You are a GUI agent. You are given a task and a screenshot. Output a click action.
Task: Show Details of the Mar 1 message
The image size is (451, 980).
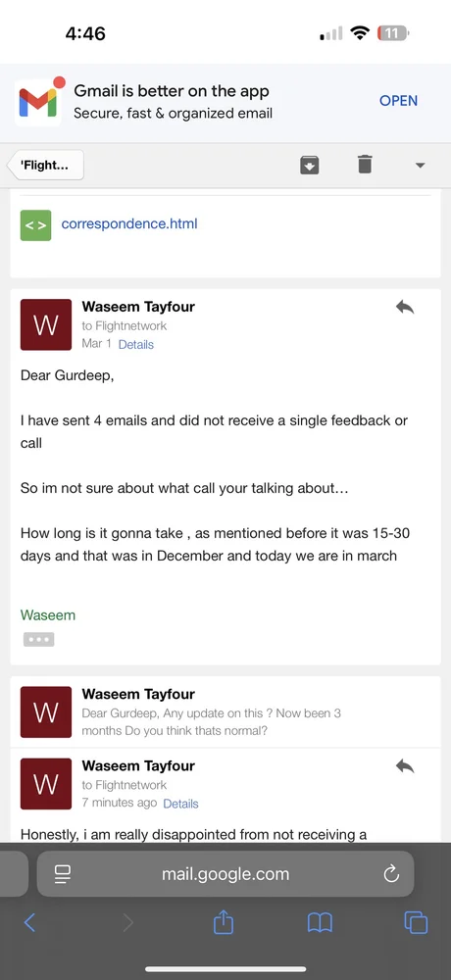(x=135, y=344)
